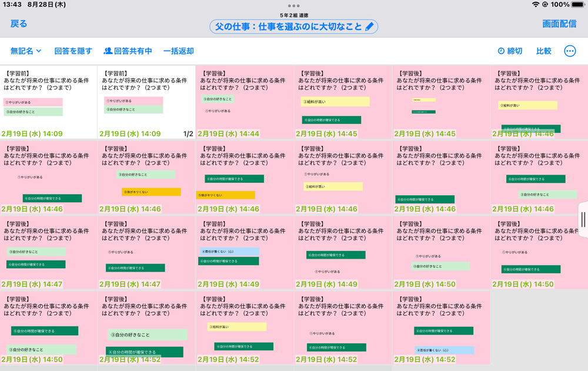Tap 戻る to go back
This screenshot has height=371, width=588.
tap(19, 24)
